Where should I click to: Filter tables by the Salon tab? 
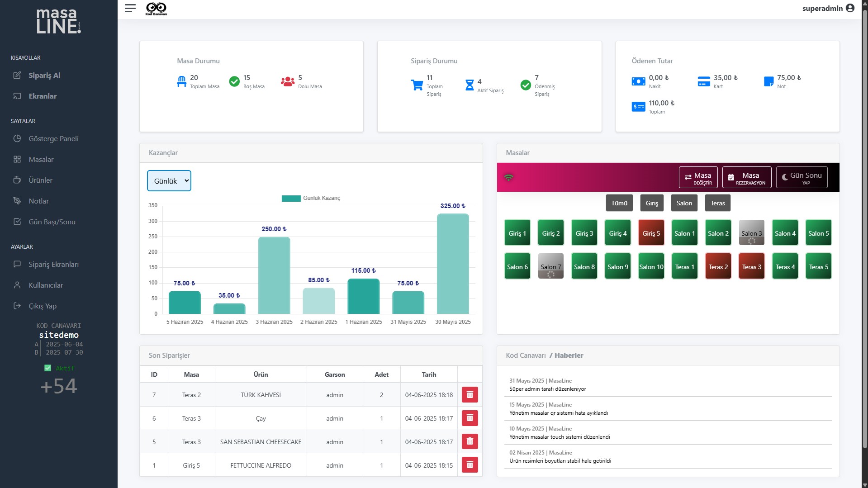tap(684, 203)
